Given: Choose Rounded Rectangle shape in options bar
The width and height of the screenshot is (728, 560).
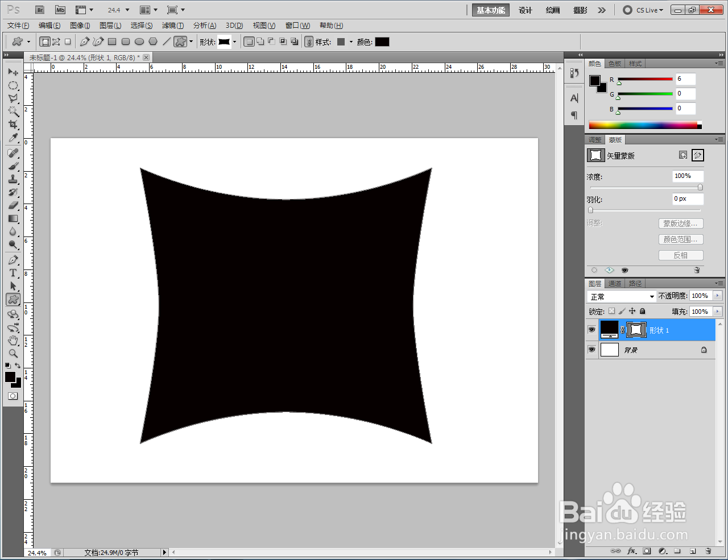Looking at the screenshot, I should 126,42.
